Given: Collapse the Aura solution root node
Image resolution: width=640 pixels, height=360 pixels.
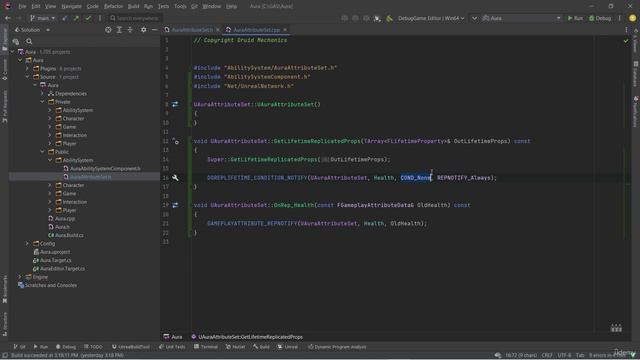Looking at the screenshot, I should tap(13, 52).
